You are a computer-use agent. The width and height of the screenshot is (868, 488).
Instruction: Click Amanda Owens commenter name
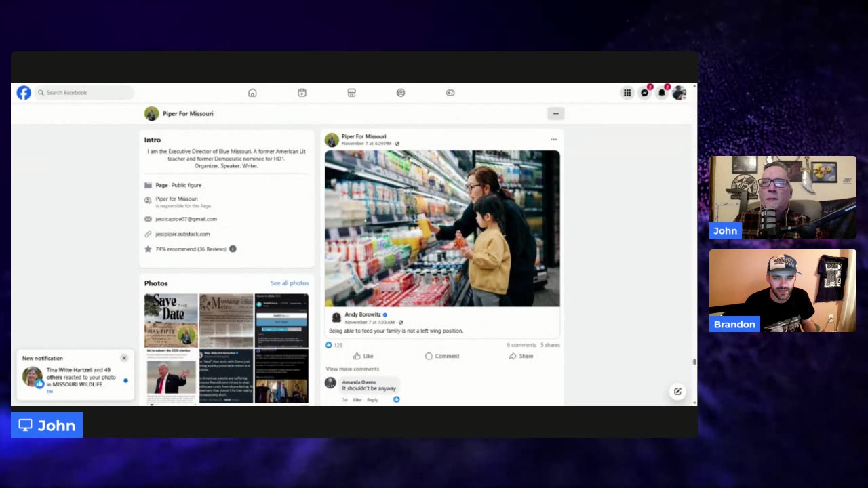click(x=359, y=382)
